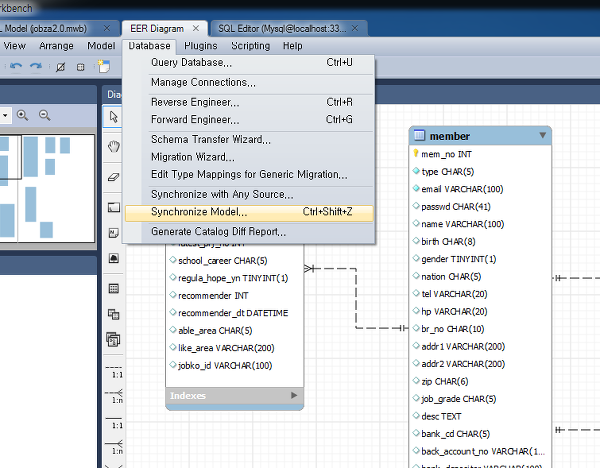Open the Model menu
The width and height of the screenshot is (600, 468).
pyautogui.click(x=101, y=46)
